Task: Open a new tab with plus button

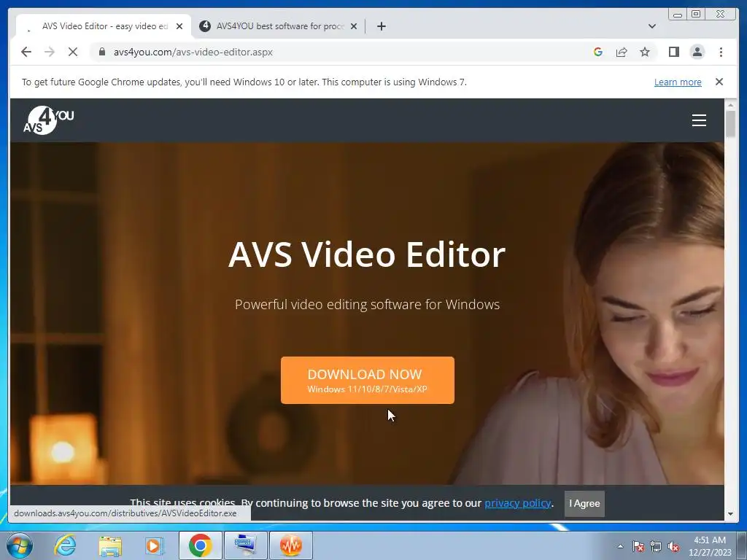Action: point(381,26)
